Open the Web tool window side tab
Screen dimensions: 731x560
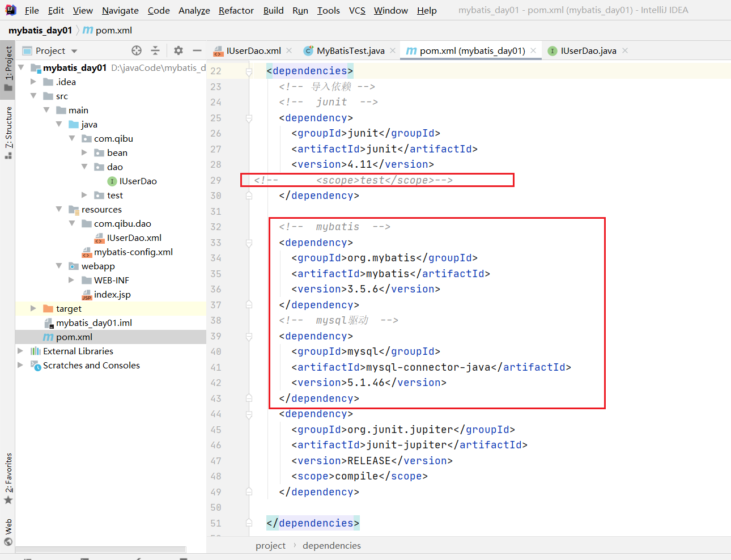[8, 531]
